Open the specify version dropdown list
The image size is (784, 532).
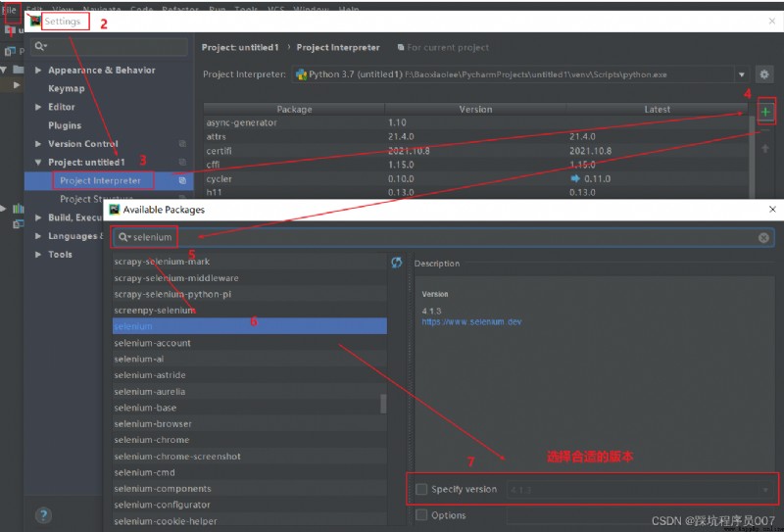pyautogui.click(x=765, y=490)
